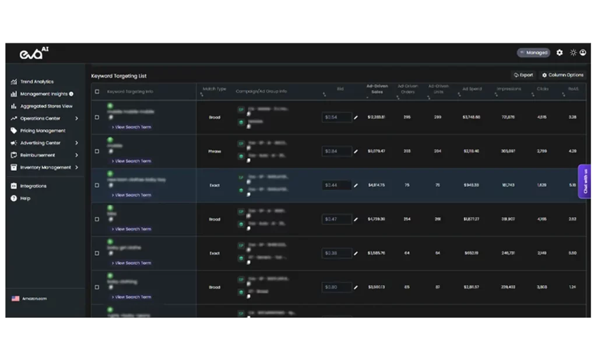
Task: Expand the Advertising Center submenu
Action: (76, 143)
